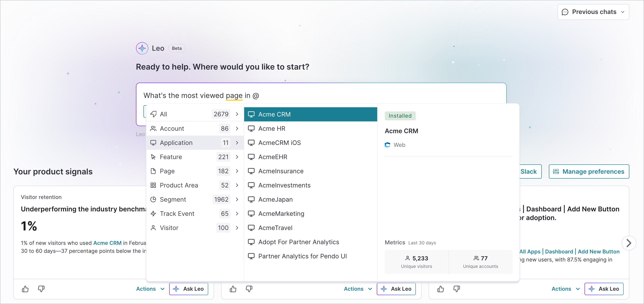Image resolution: width=644 pixels, height=304 pixels.
Task: Click the monitor icon beside AcmeJapan
Action: (x=251, y=199)
